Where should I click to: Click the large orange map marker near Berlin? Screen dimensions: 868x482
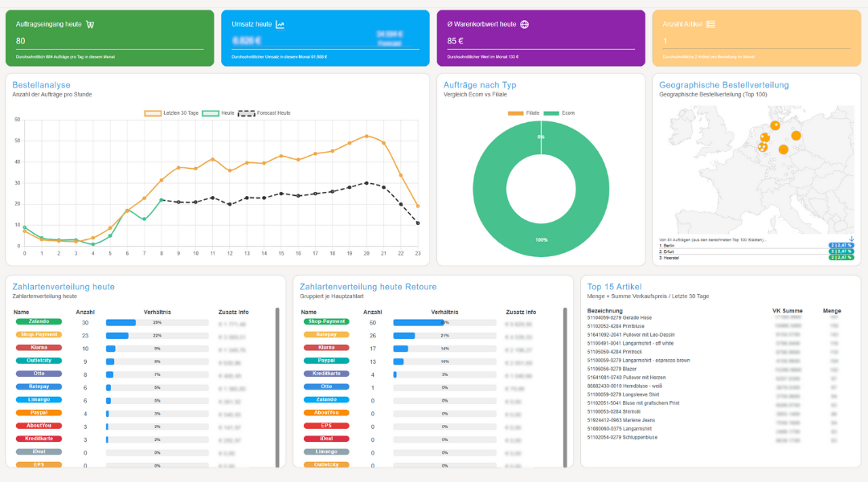796,136
